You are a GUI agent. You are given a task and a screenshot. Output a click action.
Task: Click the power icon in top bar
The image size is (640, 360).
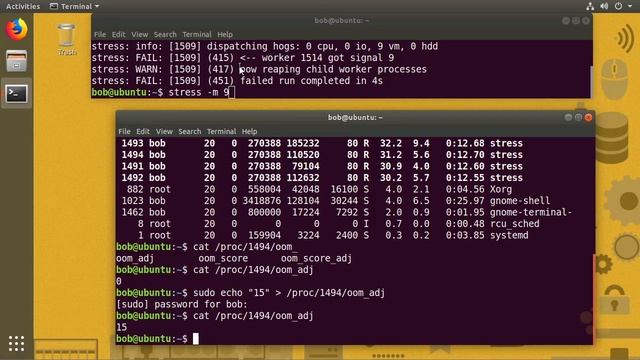tap(619, 6)
